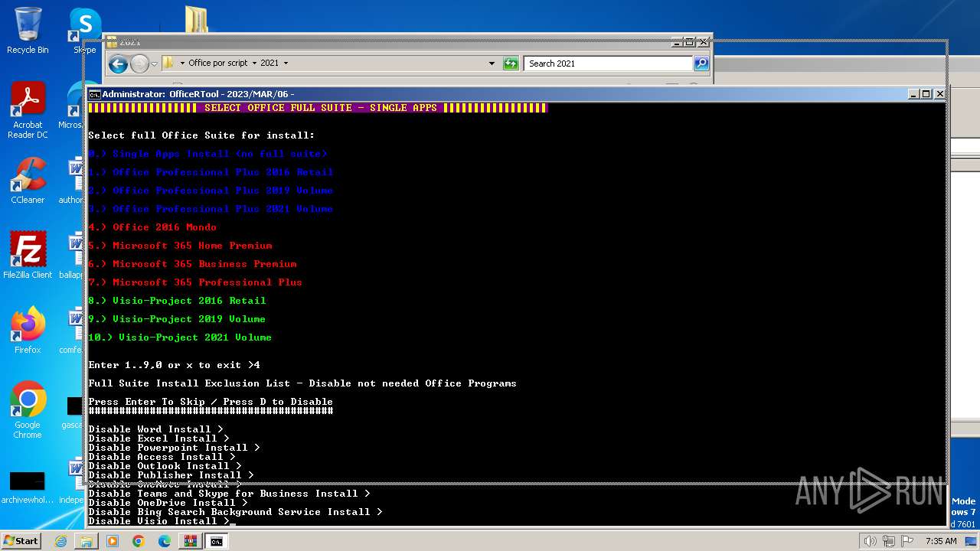Open the volume control in system tray
Screen dimensions: 980x551
[870, 541]
